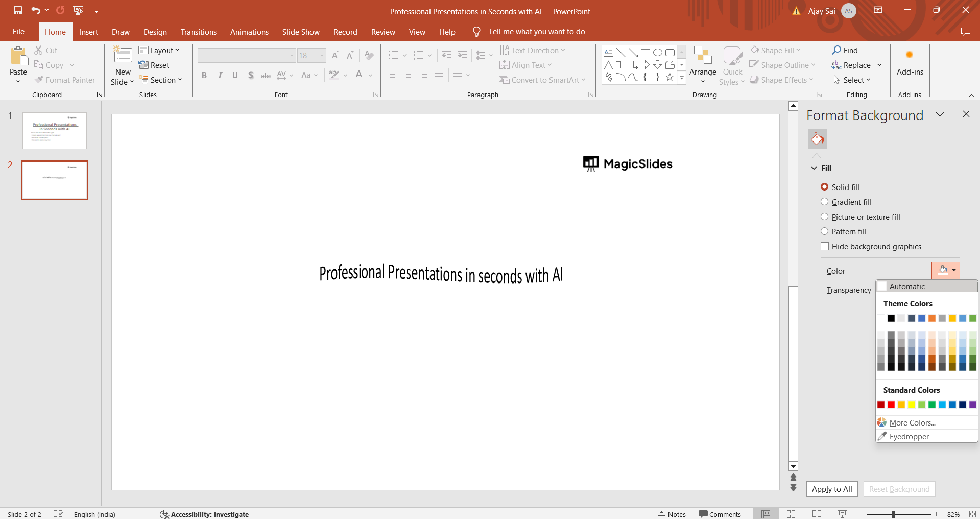Select slide 1 thumbnail
980x519 pixels.
click(x=55, y=131)
